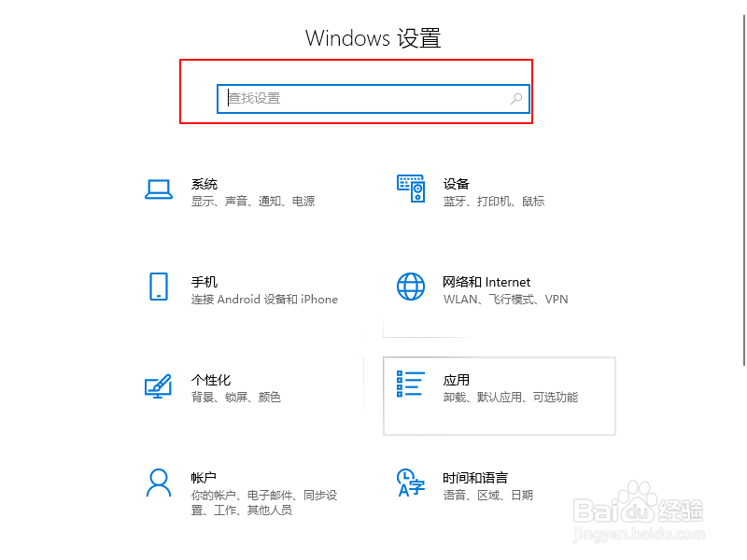
Task: Click the person icon for 帐户
Action: (x=159, y=483)
